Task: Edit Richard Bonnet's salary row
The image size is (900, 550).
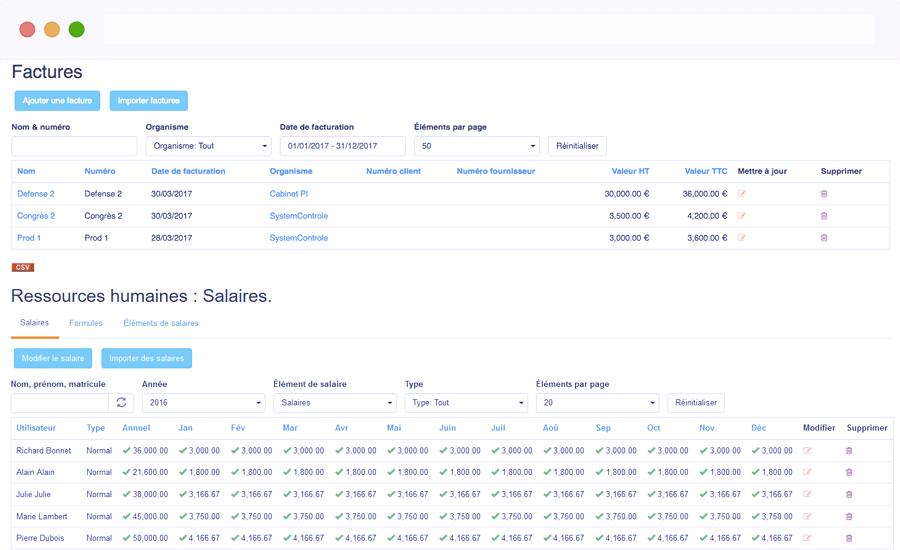Action: (808, 451)
